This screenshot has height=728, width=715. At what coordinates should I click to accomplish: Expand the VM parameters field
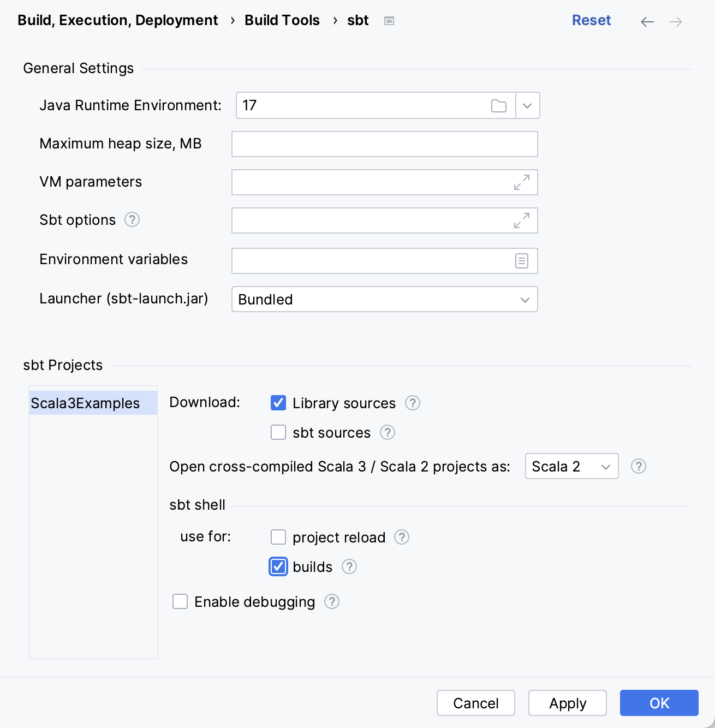point(521,182)
